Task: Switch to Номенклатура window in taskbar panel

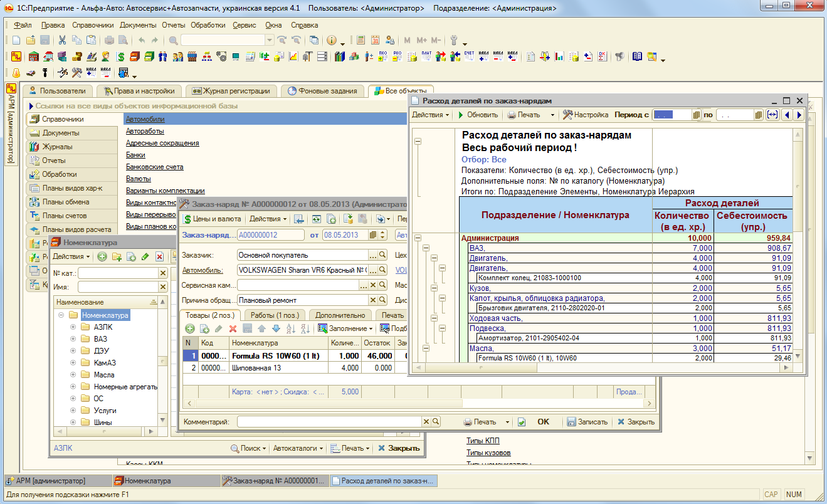Action: coord(166,481)
